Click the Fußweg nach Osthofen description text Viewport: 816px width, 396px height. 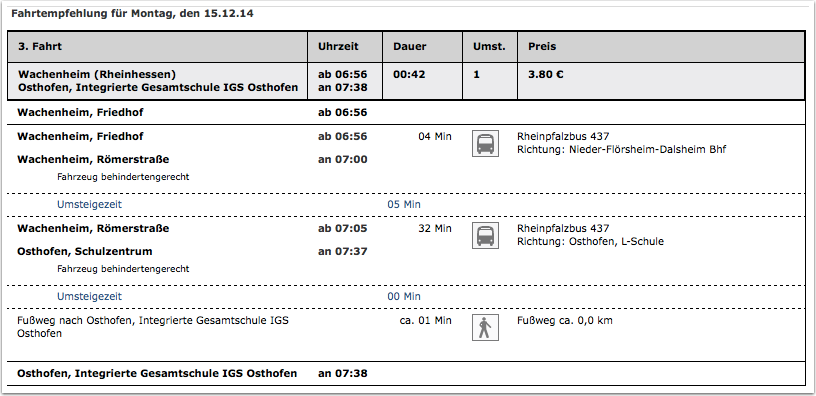point(153,327)
